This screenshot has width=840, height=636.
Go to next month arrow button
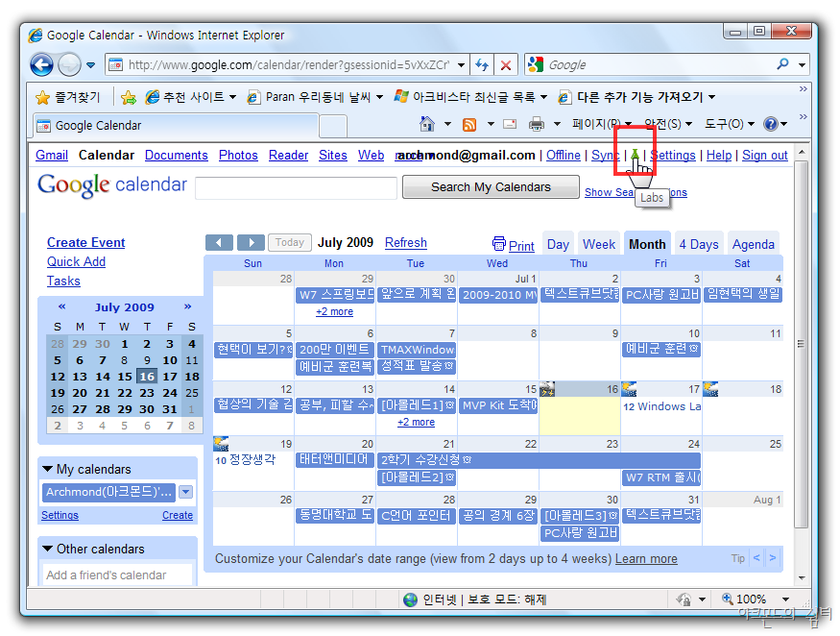[251, 243]
